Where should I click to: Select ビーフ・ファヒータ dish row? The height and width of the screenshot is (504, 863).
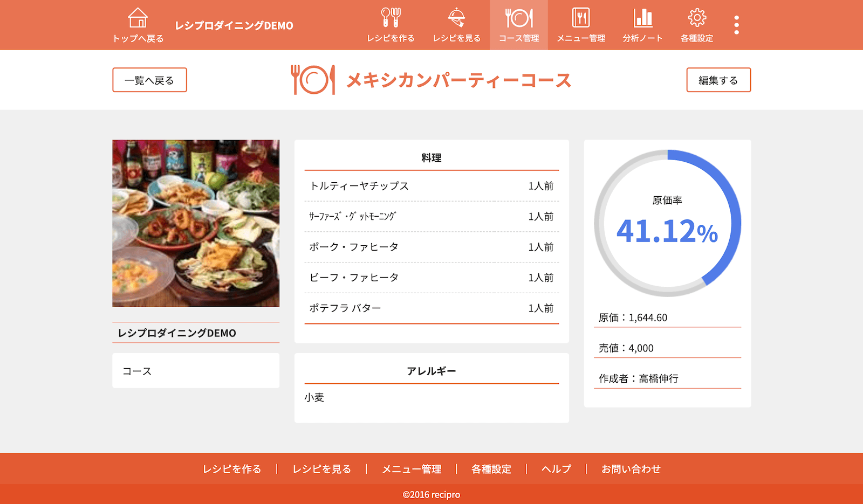coord(431,278)
